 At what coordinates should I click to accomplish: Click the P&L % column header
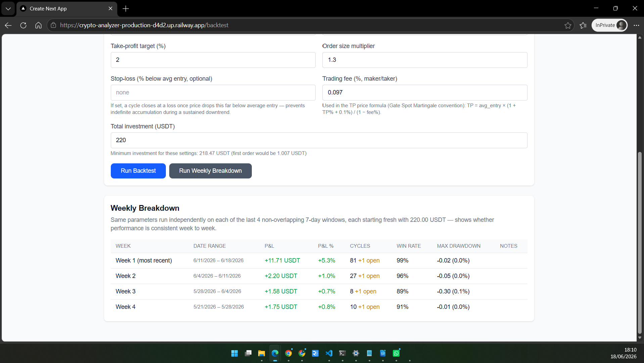tap(325, 246)
